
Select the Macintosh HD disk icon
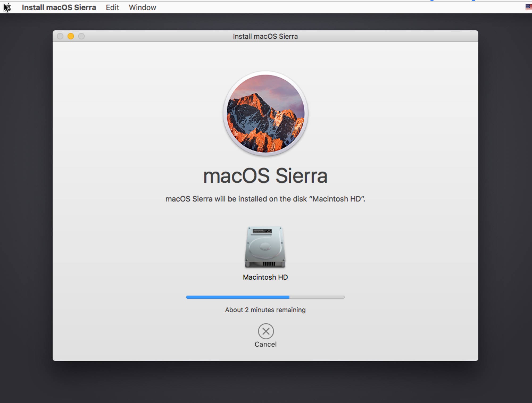click(265, 247)
